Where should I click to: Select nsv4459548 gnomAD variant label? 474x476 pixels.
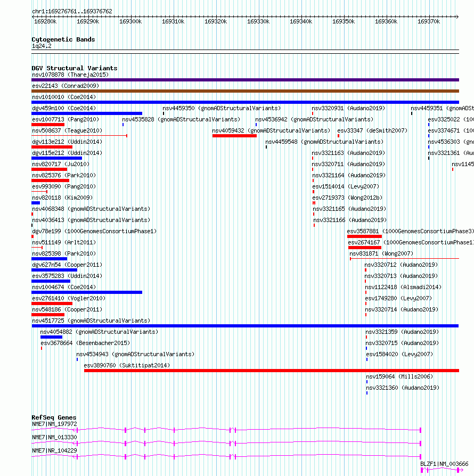pyautogui.click(x=324, y=142)
